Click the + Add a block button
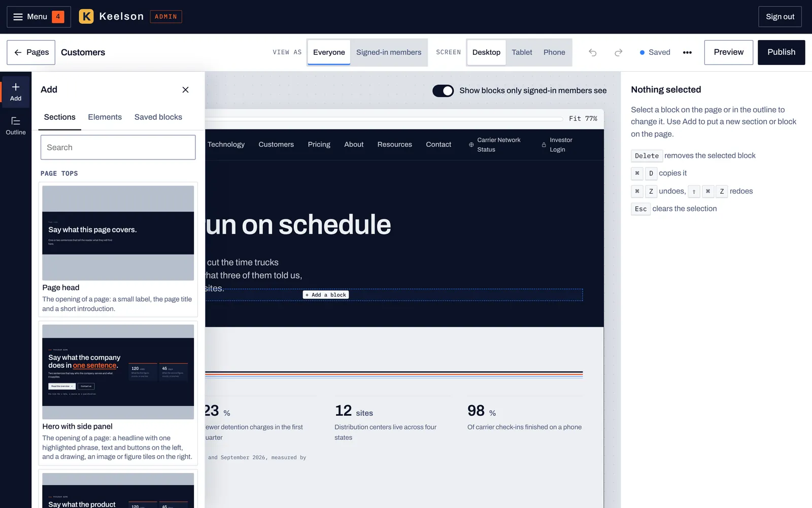812x508 pixels. (x=326, y=295)
